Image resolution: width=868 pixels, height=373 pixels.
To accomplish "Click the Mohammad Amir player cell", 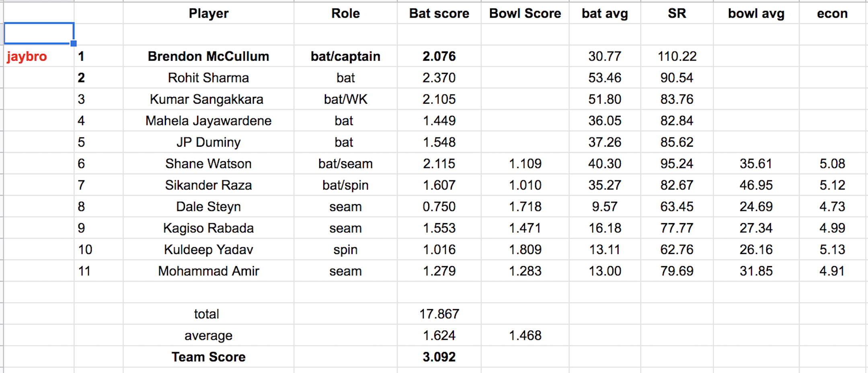I will coord(208,271).
